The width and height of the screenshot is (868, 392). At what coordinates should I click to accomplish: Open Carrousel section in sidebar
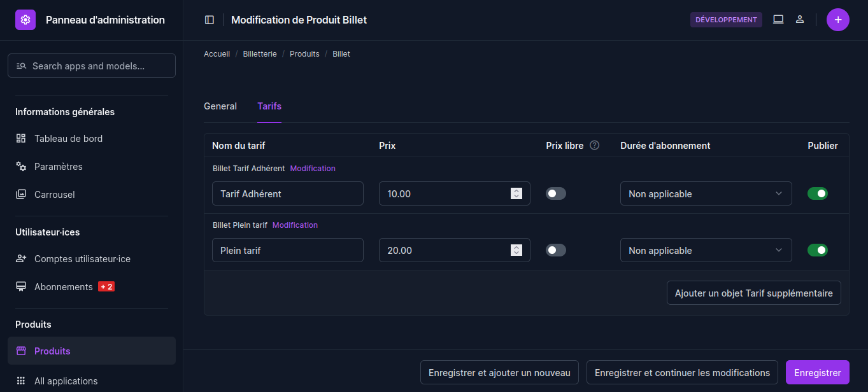click(x=54, y=195)
